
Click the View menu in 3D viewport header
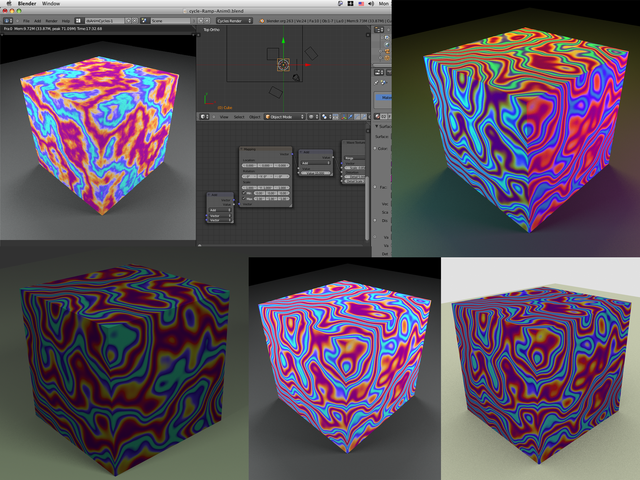[x=224, y=116]
